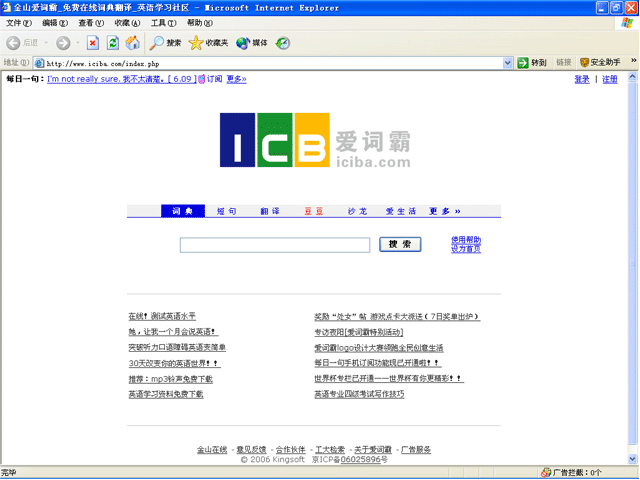Screen dimensions: 640x480
Task: Open the daily sentence "I'm not really sure" link
Action: (122, 79)
